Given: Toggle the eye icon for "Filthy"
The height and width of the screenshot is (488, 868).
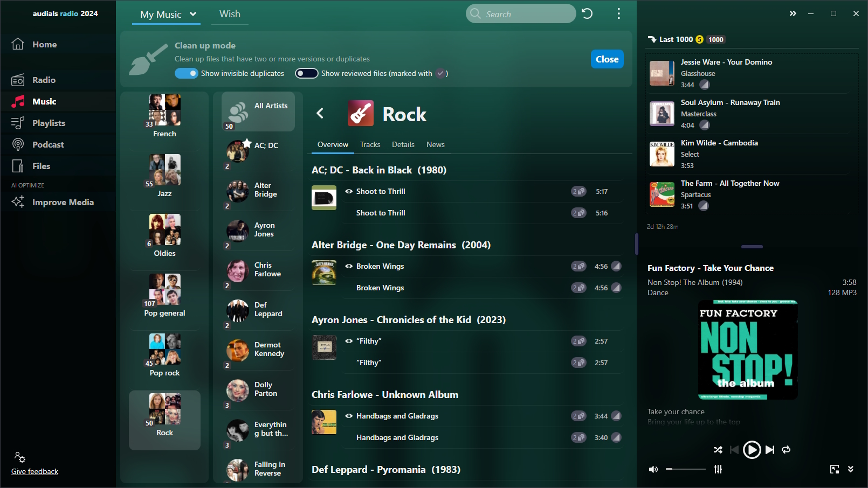Looking at the screenshot, I should coord(349,341).
